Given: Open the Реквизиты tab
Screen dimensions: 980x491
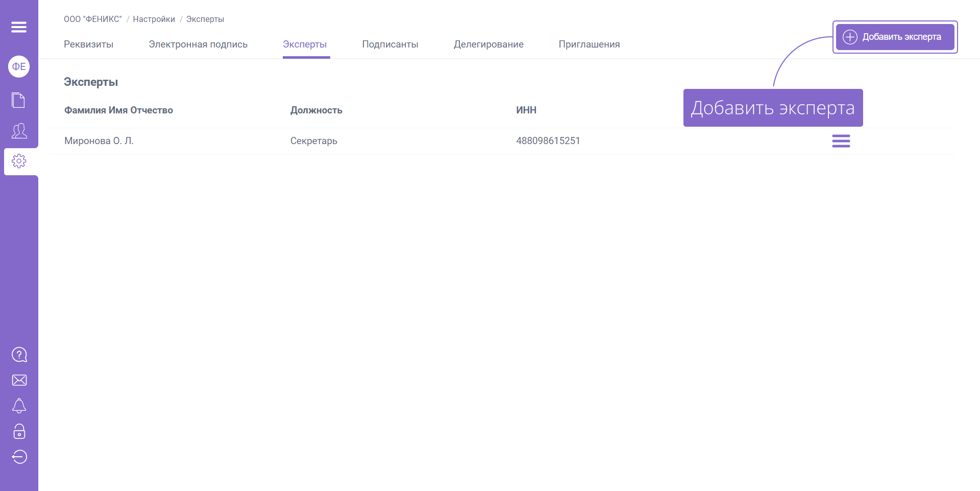Looking at the screenshot, I should click(88, 44).
